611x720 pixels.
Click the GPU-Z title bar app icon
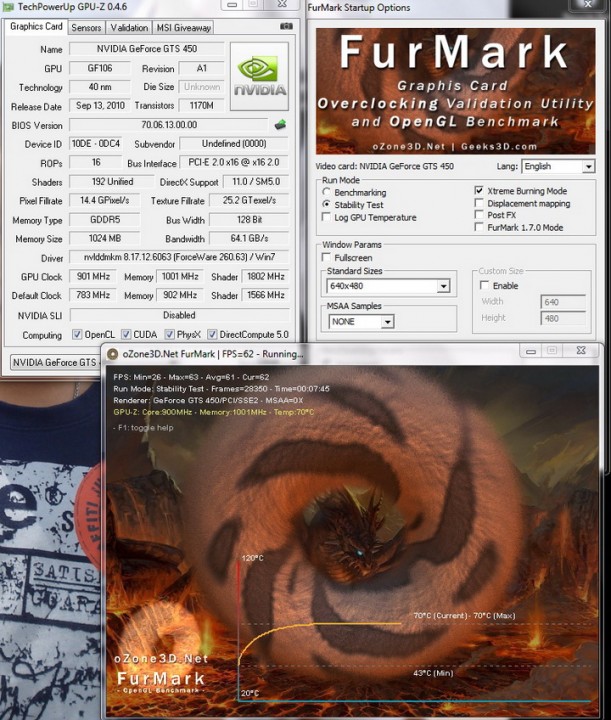pos(7,7)
